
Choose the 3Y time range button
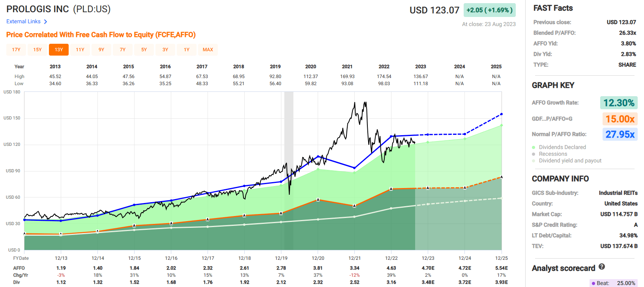coord(165,50)
